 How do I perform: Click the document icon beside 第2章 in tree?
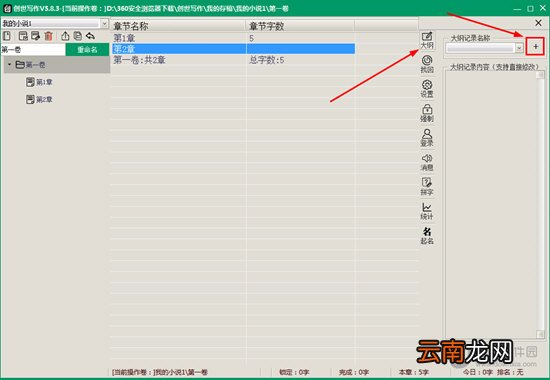[30, 99]
